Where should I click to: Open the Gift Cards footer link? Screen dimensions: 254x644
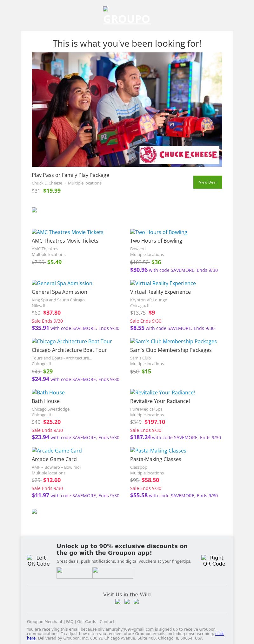point(87,621)
